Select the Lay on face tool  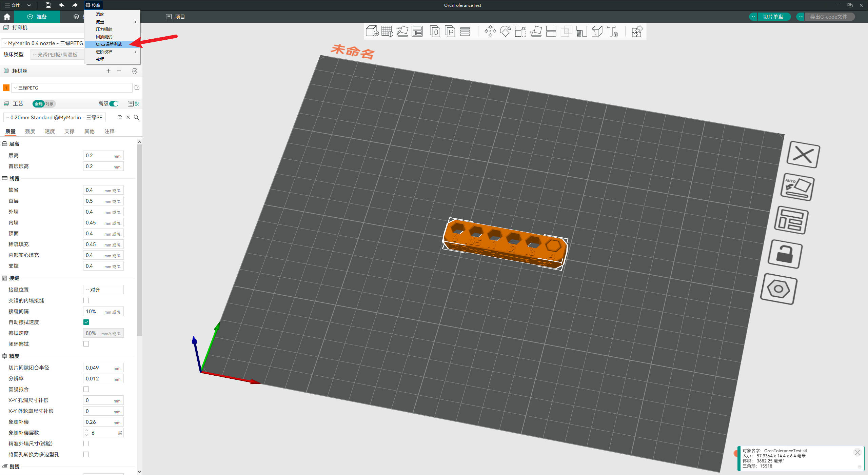point(536,31)
